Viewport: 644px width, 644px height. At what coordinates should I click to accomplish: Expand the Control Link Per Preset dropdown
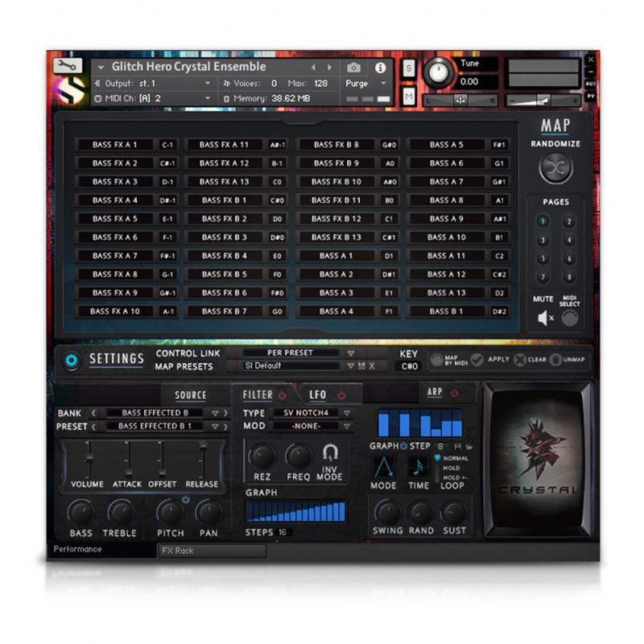(x=350, y=353)
